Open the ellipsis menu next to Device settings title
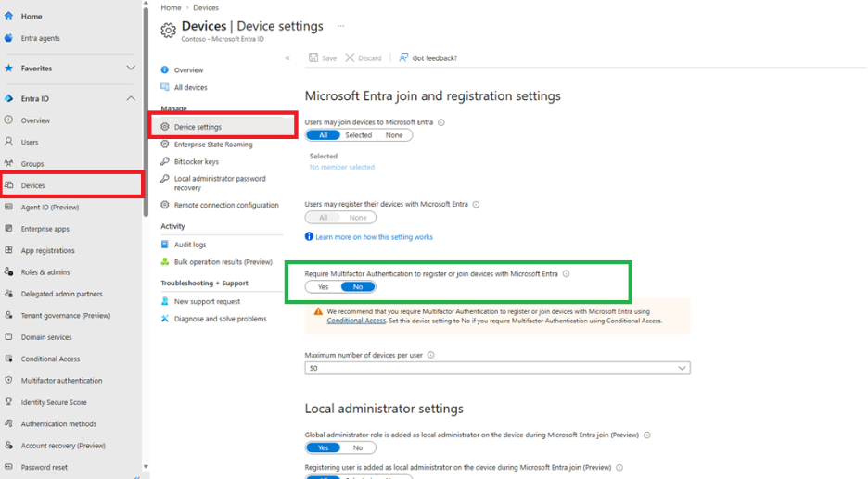This screenshot has width=868, height=479. click(340, 26)
